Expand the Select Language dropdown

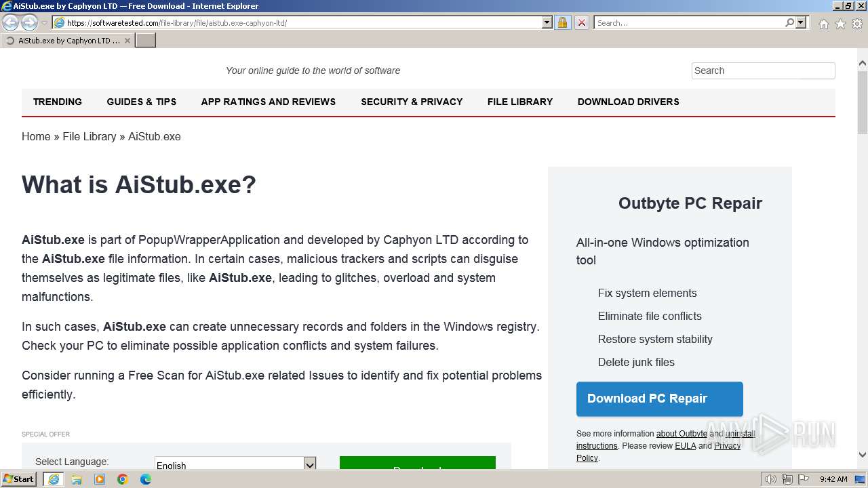[x=235, y=464]
